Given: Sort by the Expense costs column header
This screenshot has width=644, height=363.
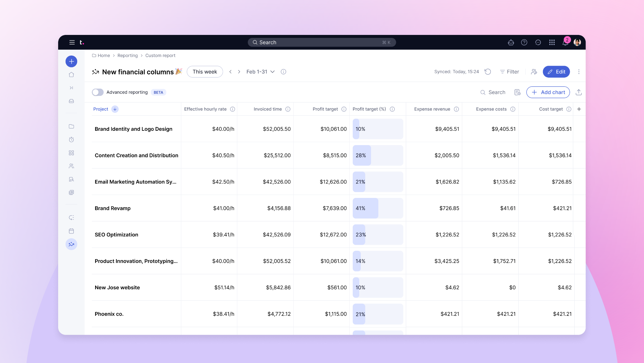Looking at the screenshot, I should coord(491,109).
